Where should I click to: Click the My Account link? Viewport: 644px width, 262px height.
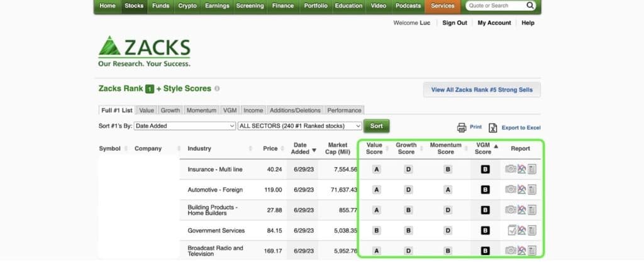coord(494,23)
